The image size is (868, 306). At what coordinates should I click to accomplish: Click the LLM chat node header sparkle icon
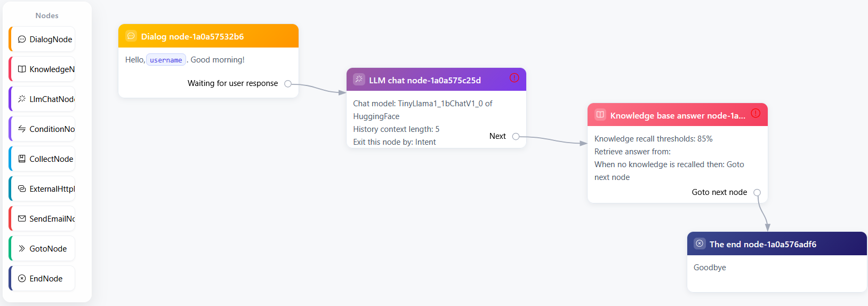click(x=359, y=80)
